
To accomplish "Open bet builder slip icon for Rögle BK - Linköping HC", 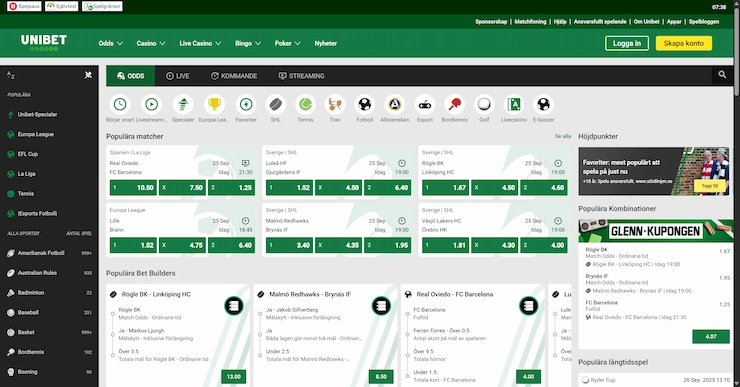I will [x=234, y=306].
